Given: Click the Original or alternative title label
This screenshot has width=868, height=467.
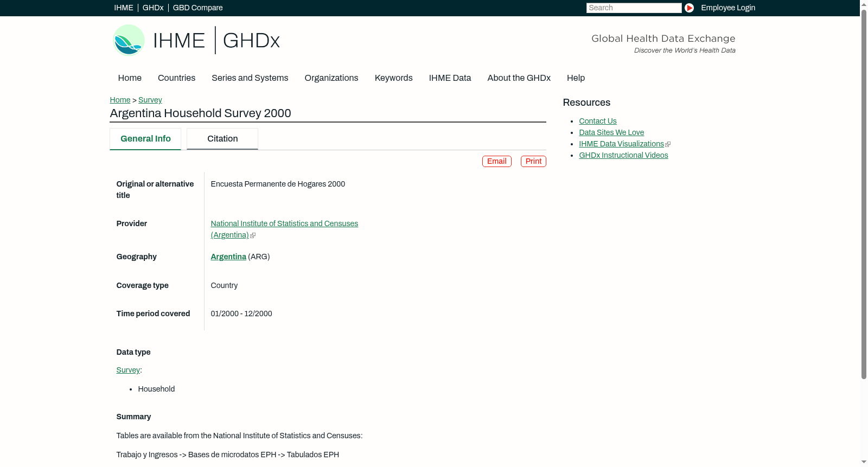Looking at the screenshot, I should coord(155,189).
